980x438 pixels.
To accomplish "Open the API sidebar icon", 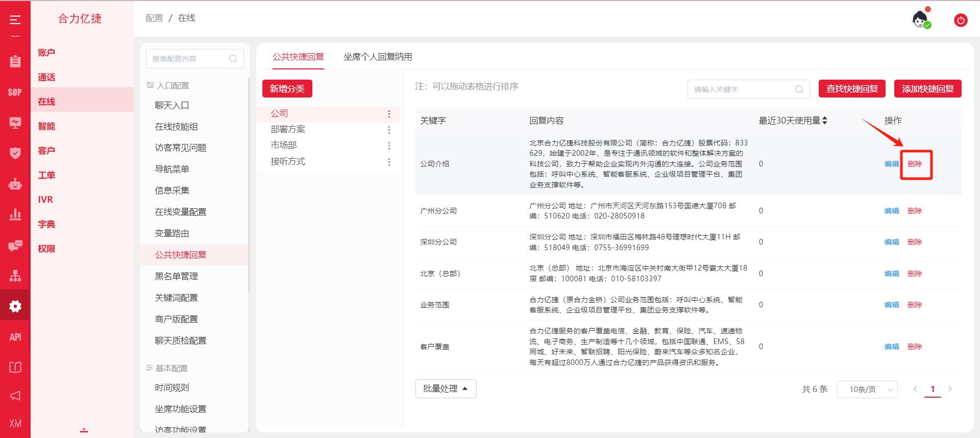I will (x=15, y=337).
